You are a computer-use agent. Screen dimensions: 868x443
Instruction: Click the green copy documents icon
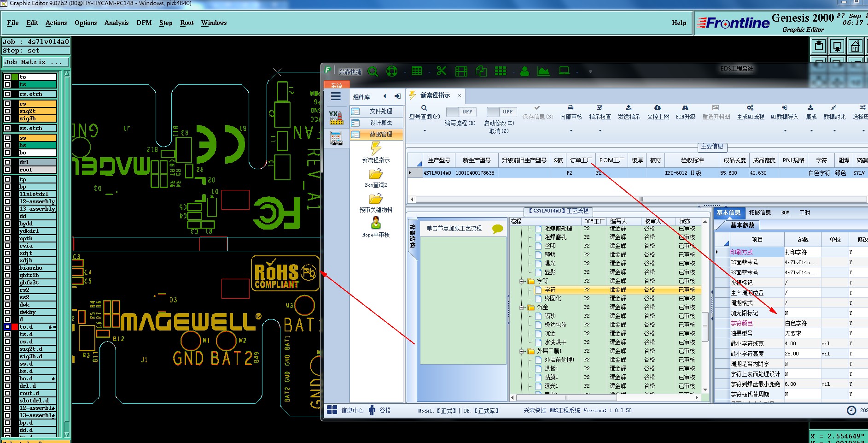pyautogui.click(x=481, y=71)
